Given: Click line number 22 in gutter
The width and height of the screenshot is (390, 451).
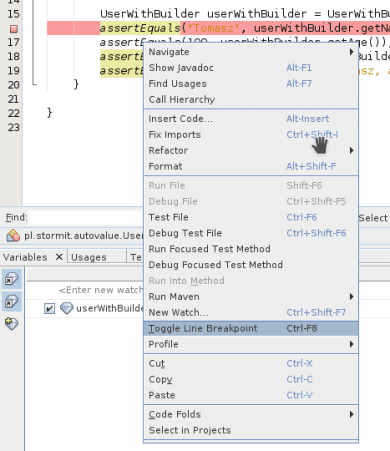Looking at the screenshot, I should click(13, 113).
